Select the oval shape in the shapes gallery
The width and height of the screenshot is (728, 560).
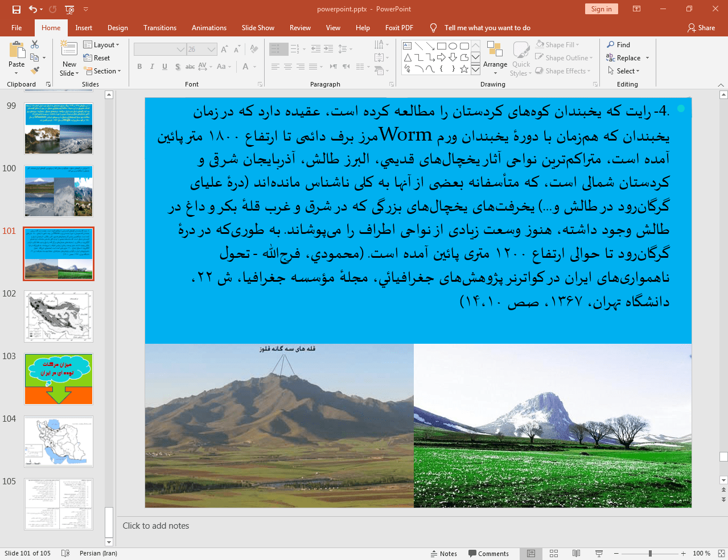(x=453, y=46)
